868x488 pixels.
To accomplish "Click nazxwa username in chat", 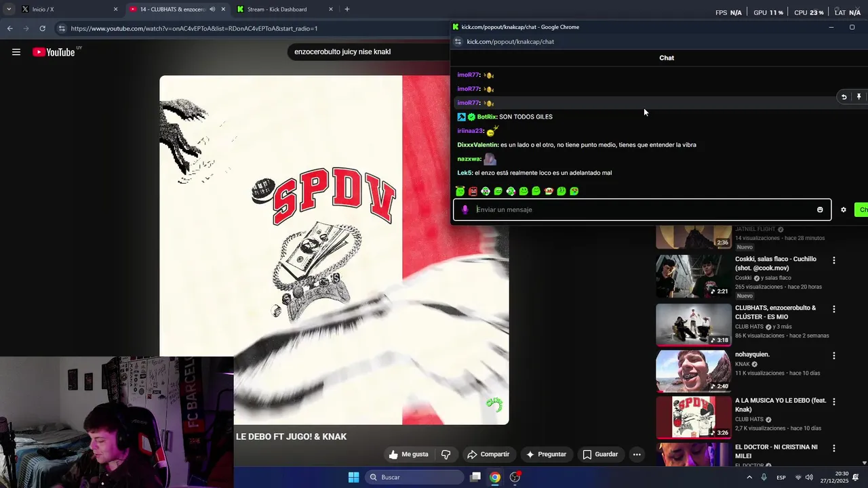I will 469,159.
